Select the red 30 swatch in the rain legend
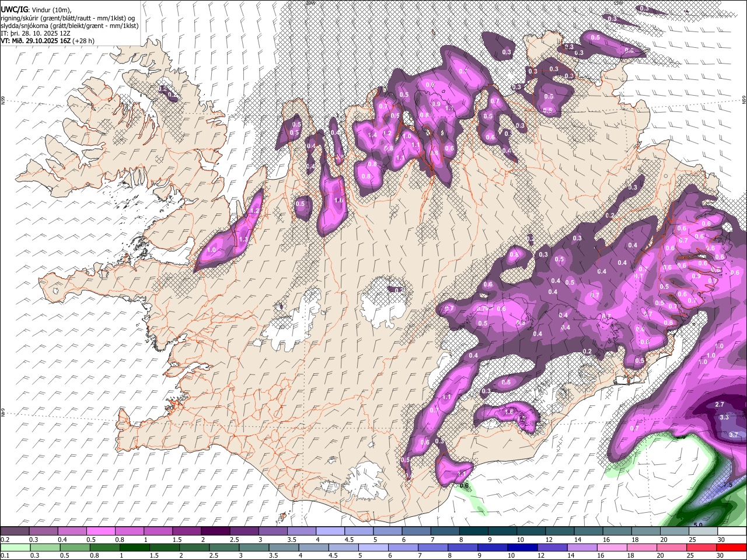This screenshot has width=747, height=560. coord(732,547)
